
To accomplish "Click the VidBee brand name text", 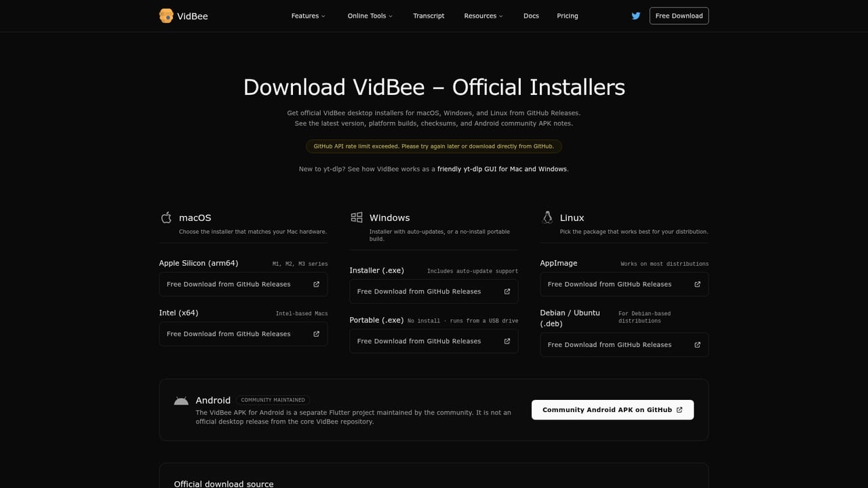I will click(193, 16).
